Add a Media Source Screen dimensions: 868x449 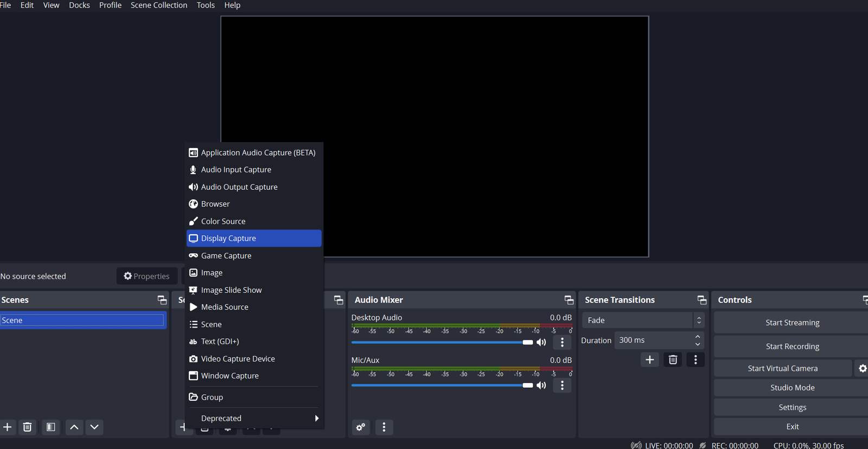point(254,307)
